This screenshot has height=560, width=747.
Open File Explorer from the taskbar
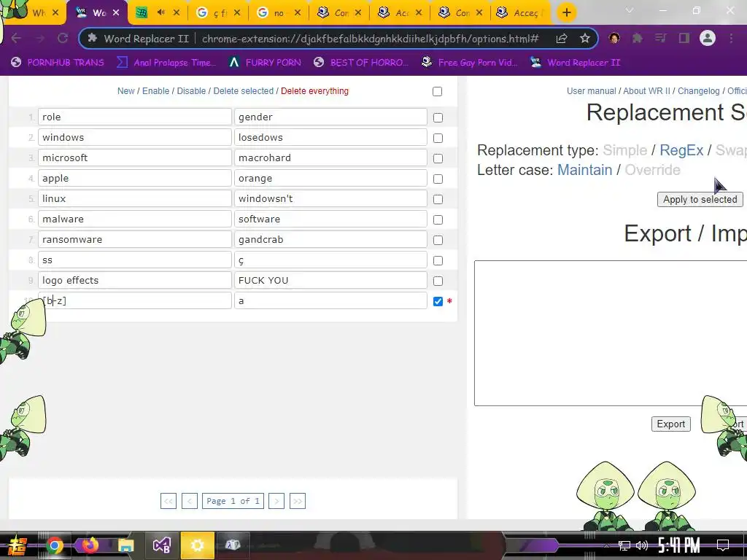[x=125, y=545]
